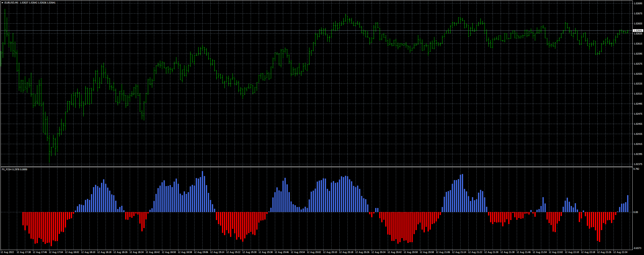The image size is (644, 255).
Task: Click the 12 Aug 22:18 time label
Action: 588,252
